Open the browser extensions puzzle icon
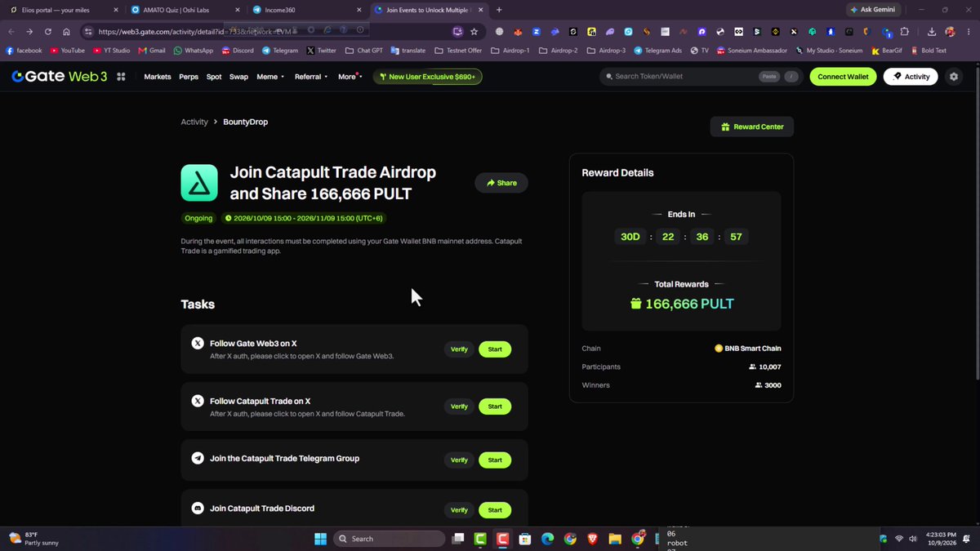 pyautogui.click(x=904, y=32)
